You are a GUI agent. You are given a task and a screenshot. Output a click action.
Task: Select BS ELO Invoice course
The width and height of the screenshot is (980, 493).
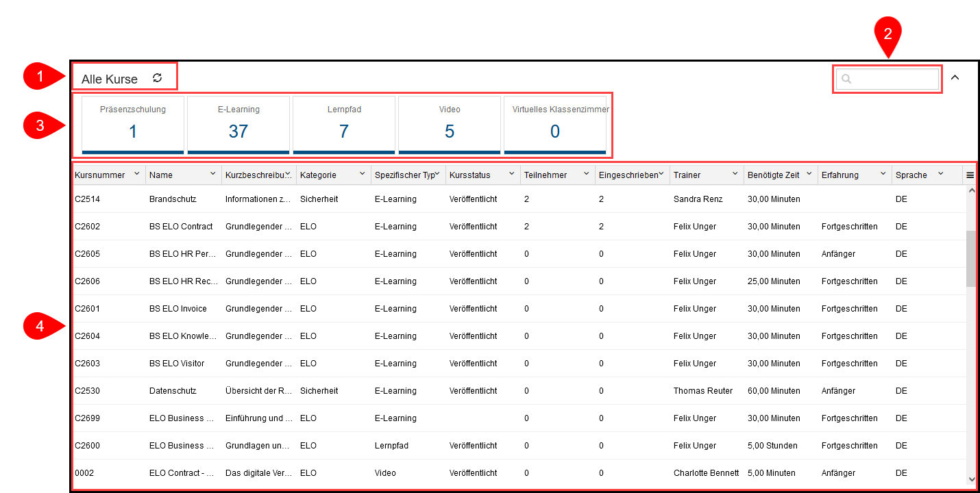(x=178, y=309)
